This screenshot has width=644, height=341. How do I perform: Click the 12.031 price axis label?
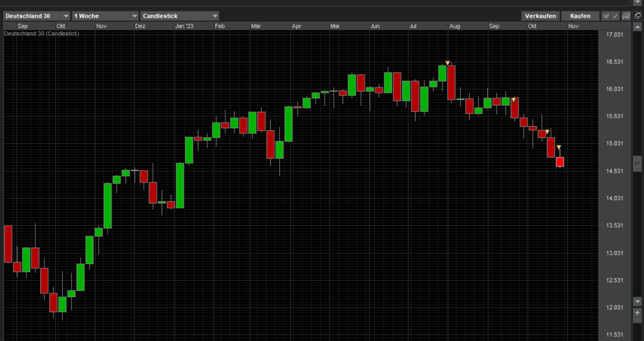[614, 307]
